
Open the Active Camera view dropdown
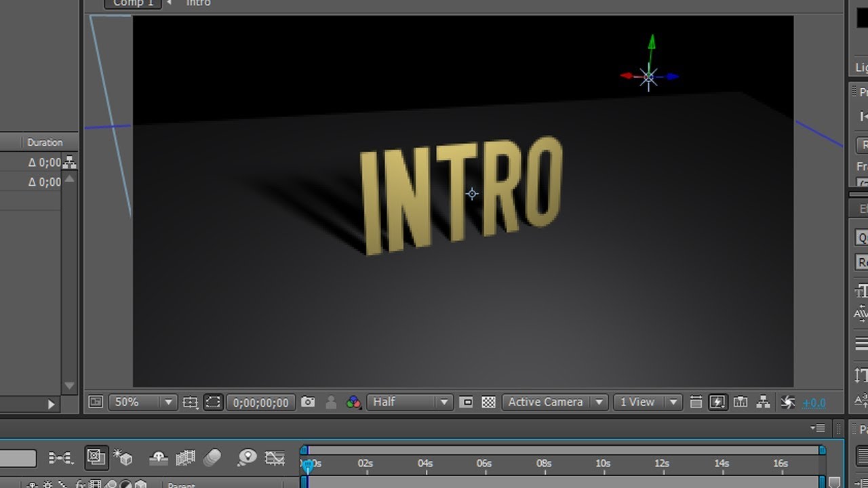pos(555,402)
